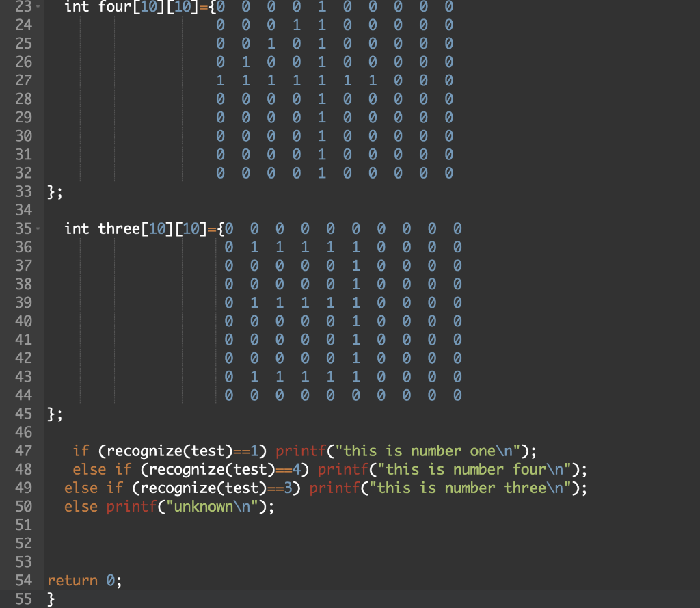This screenshot has height=608, width=700.
Task: Click 'recognize(test)==4' condition
Action: [224, 470]
